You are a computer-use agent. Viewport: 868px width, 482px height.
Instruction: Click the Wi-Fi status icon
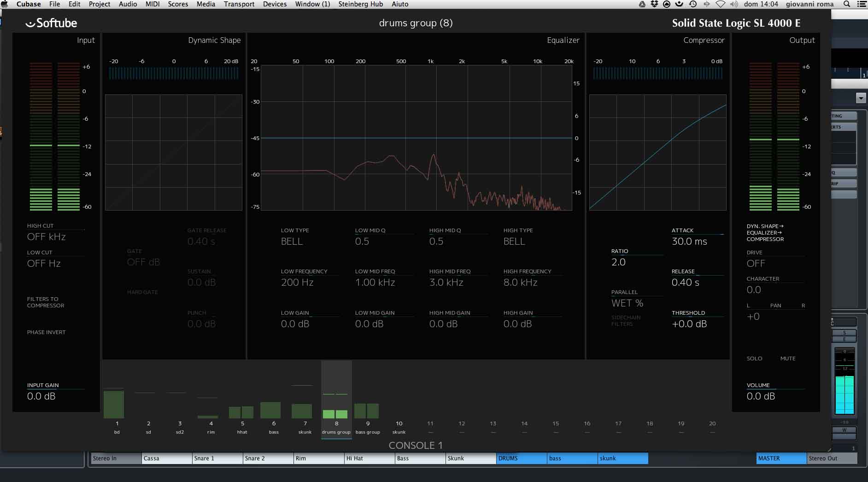coord(721,4)
